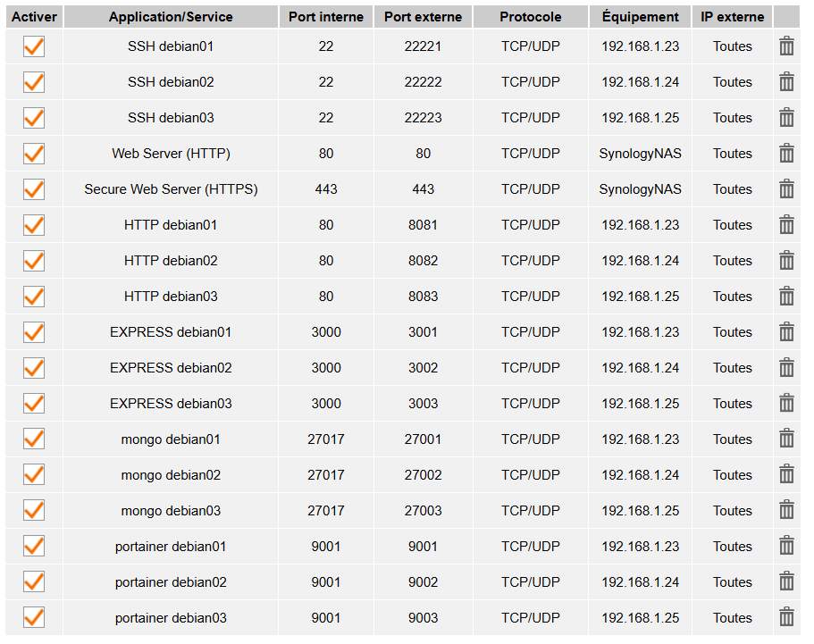Screen dimensions: 814x644
Task: Delete the SSH debian01 rule
Action: [x=786, y=46]
